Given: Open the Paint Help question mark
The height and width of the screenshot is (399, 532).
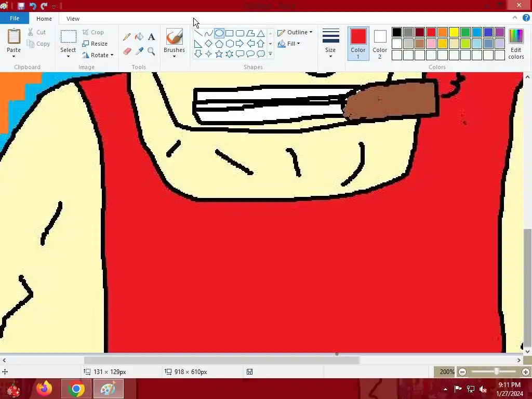Looking at the screenshot, I should (526, 18).
